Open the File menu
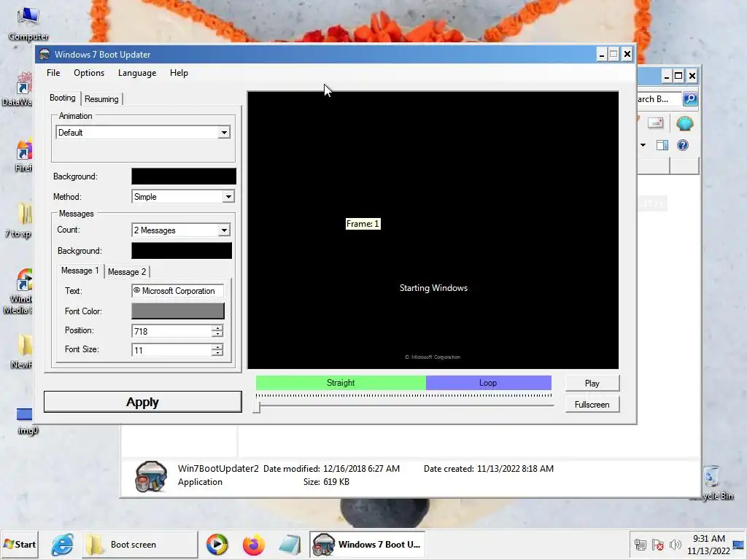This screenshot has width=747, height=560. click(x=53, y=73)
